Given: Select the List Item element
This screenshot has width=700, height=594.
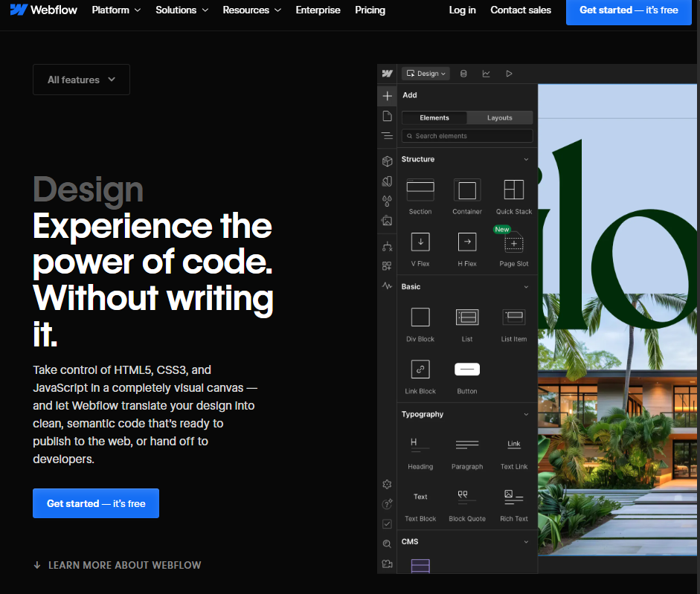Looking at the screenshot, I should click(514, 324).
